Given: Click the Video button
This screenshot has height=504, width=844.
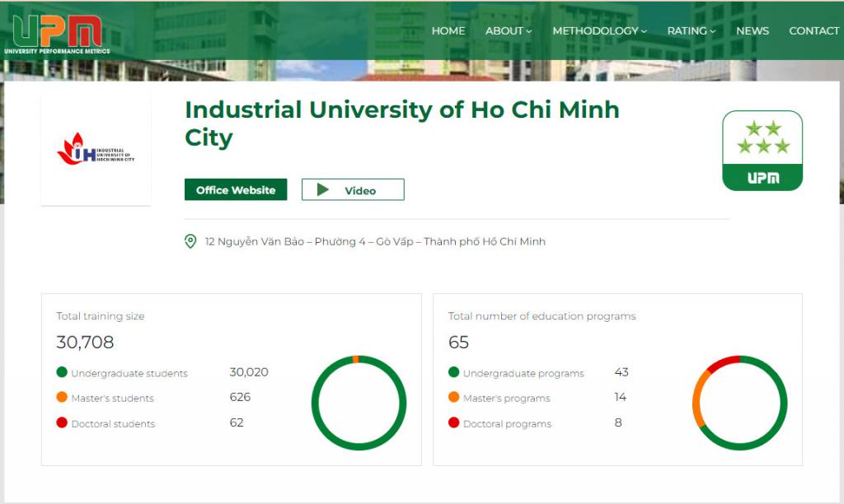Looking at the screenshot, I should [353, 189].
